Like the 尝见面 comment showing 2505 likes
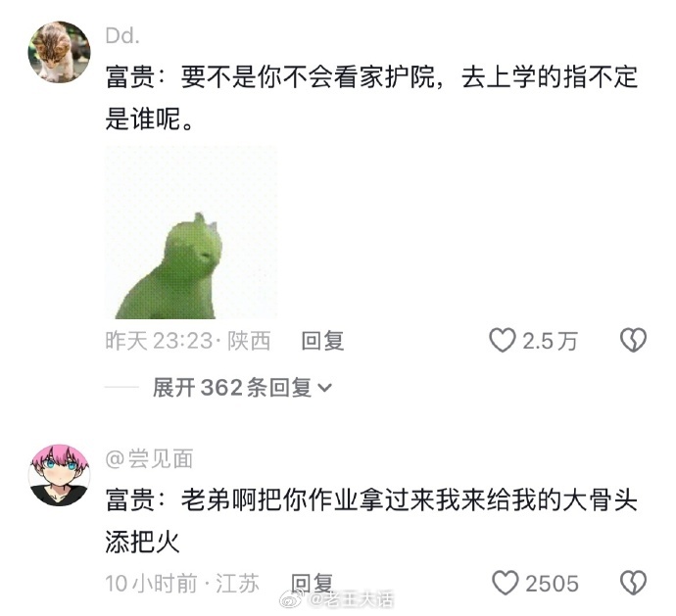The height and width of the screenshot is (616, 676). coord(505,583)
